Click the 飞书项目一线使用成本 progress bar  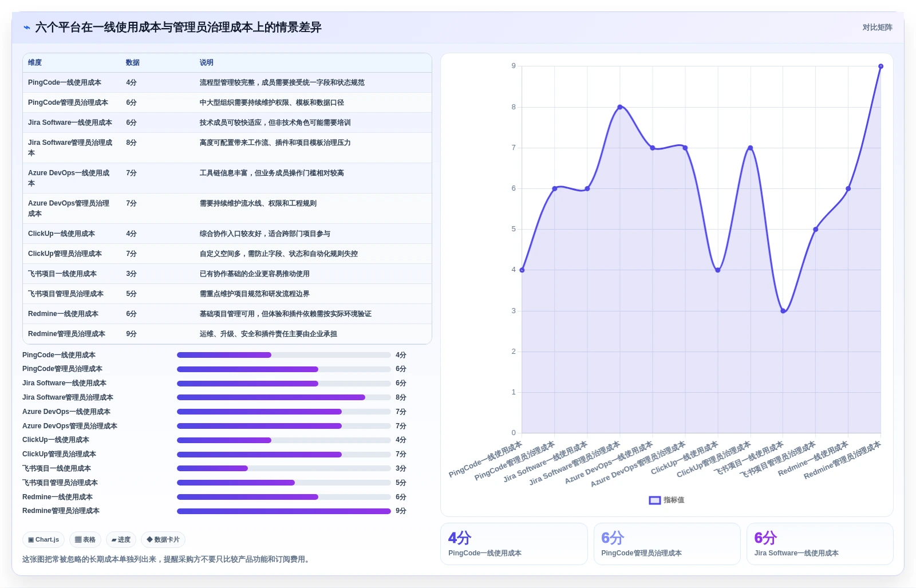point(284,468)
